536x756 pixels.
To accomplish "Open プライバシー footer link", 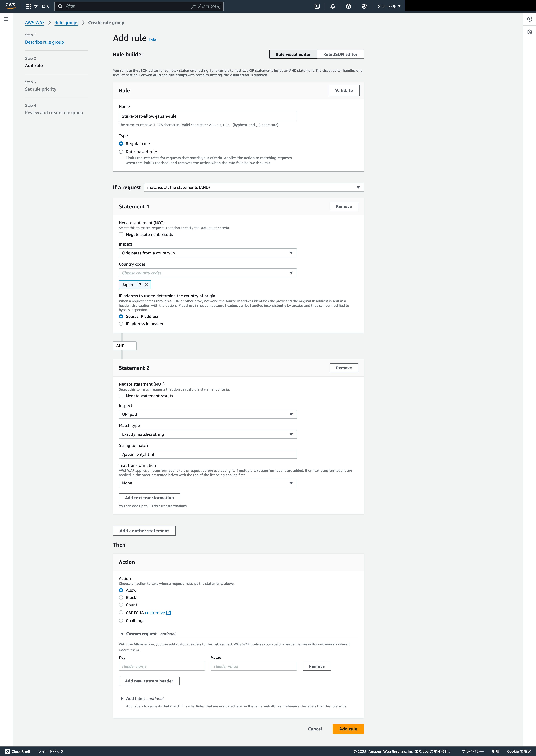I will (x=473, y=751).
